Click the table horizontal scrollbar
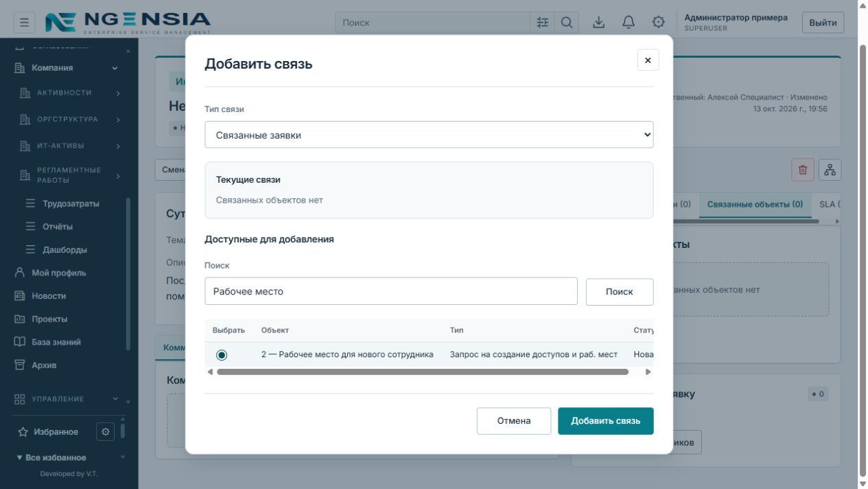Screen dimensions: 868x489 423,372
